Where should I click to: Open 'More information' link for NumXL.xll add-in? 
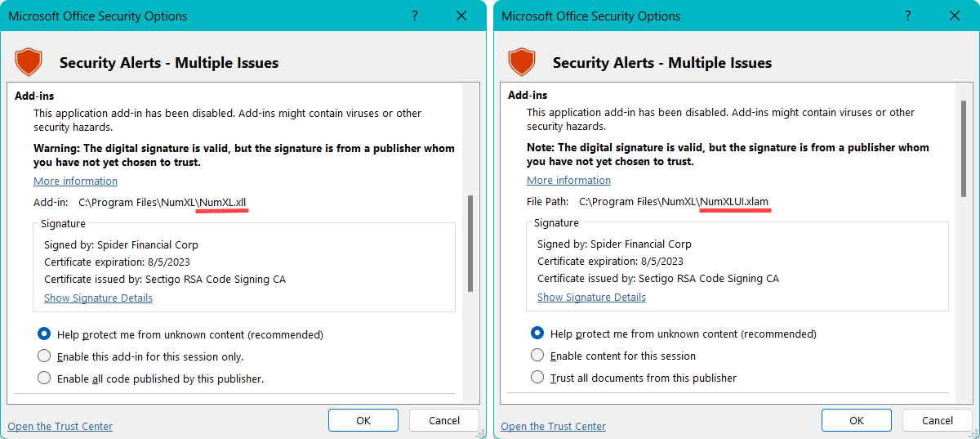click(75, 181)
